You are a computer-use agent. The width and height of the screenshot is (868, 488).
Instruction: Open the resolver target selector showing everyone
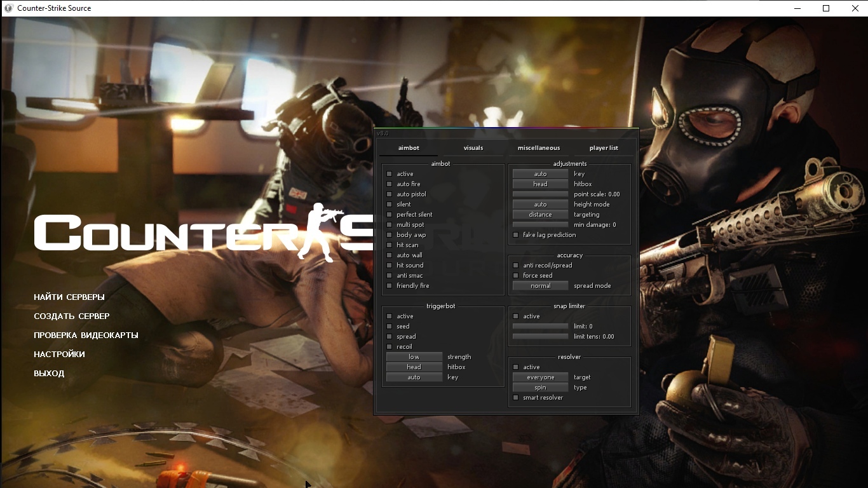pyautogui.click(x=540, y=377)
